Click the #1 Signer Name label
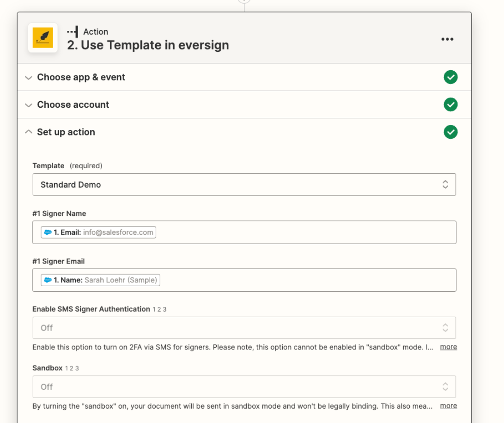This screenshot has height=423, width=504. pos(59,214)
